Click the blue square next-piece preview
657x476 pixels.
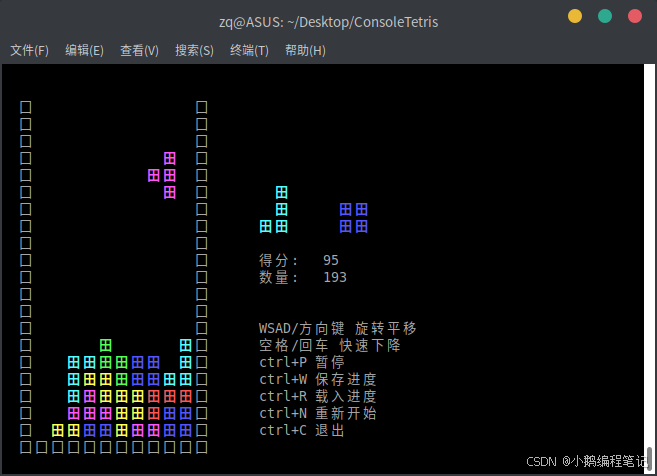tap(354, 218)
